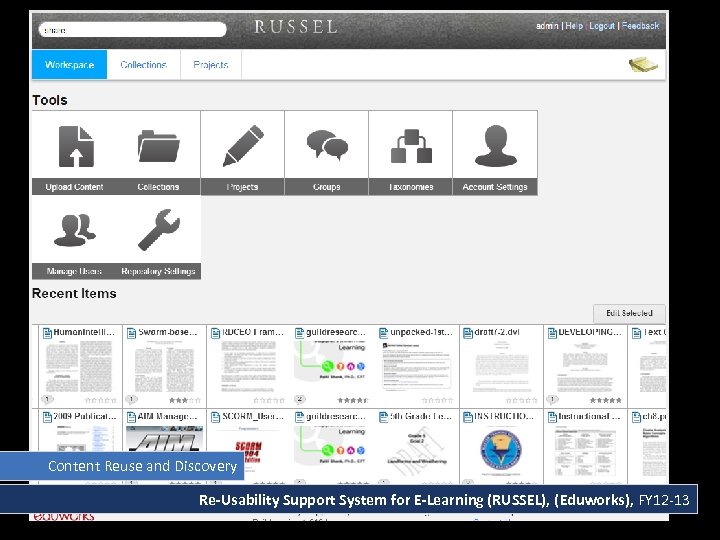Click the RUSSEL logo in the header
This screenshot has height=540, width=720.
click(x=296, y=27)
